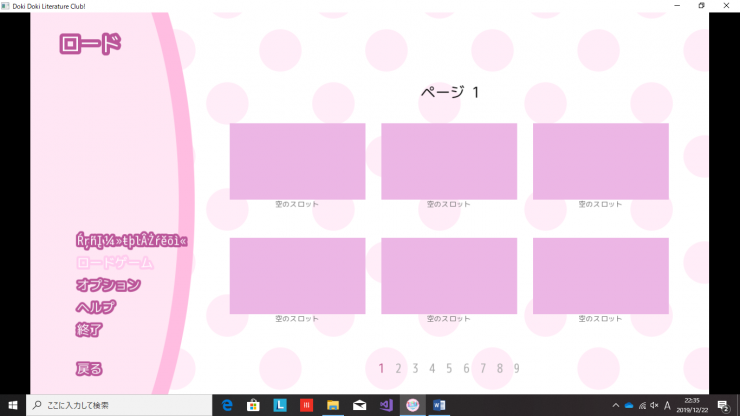Image resolution: width=740 pixels, height=416 pixels.
Task: Click 戻る to go back
Action: pos(89,368)
